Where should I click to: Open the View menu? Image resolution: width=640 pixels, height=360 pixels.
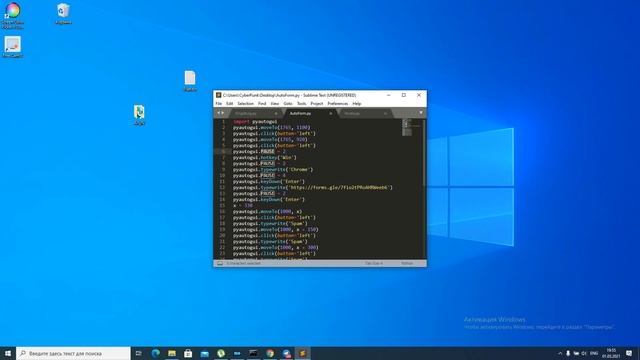(275, 104)
